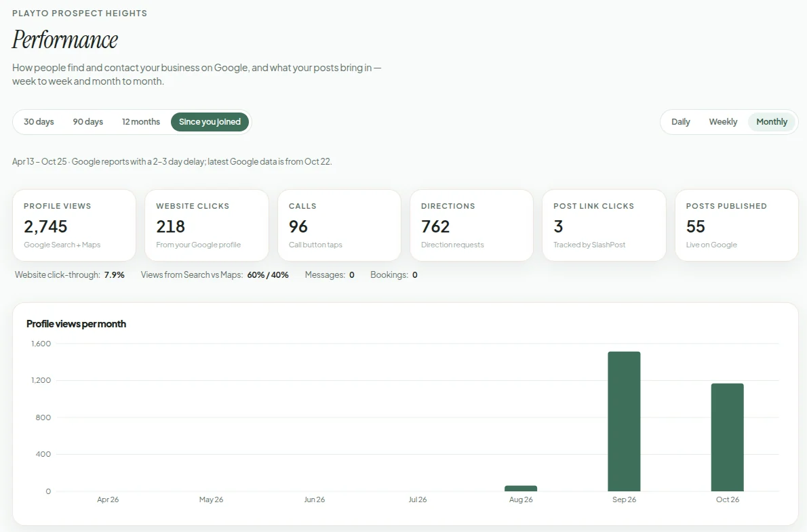Image resolution: width=807 pixels, height=532 pixels.
Task: Click the Profile views per month heading
Action: (x=76, y=324)
